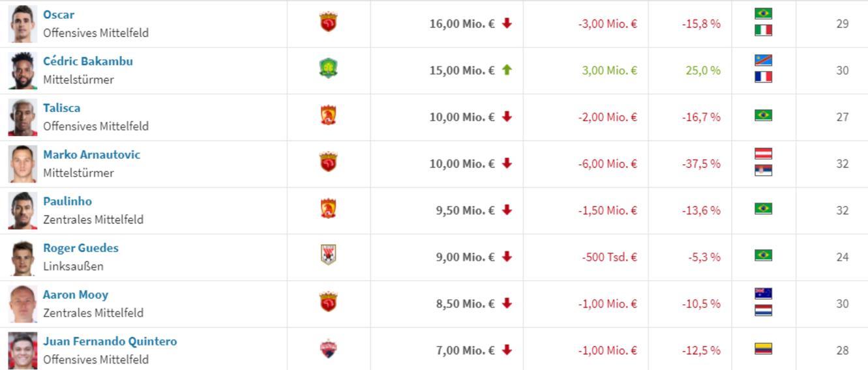This screenshot has width=868, height=370.
Task: Open Oscar's player profile link
Action: click(x=59, y=14)
